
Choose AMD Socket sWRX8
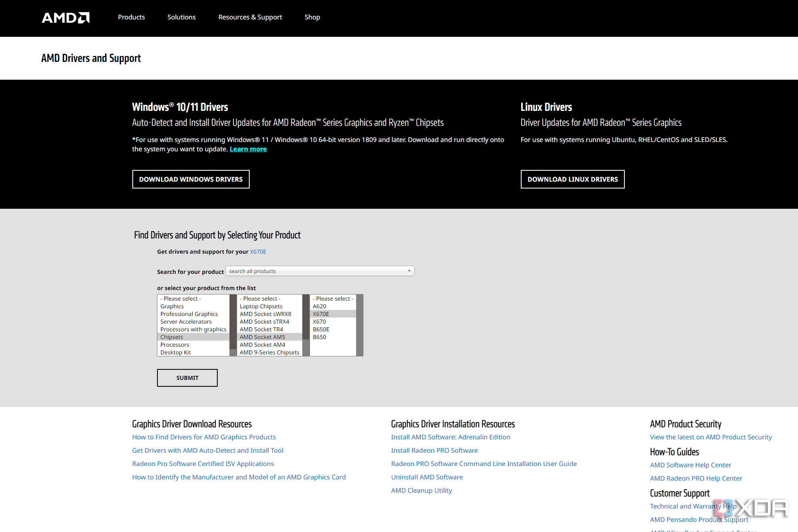(270, 314)
